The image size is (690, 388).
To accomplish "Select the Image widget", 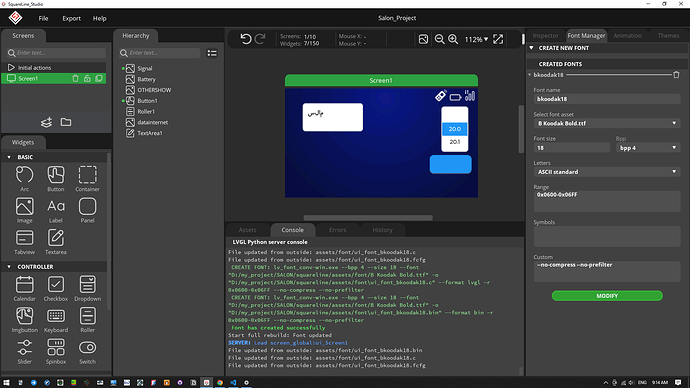I will point(24,210).
